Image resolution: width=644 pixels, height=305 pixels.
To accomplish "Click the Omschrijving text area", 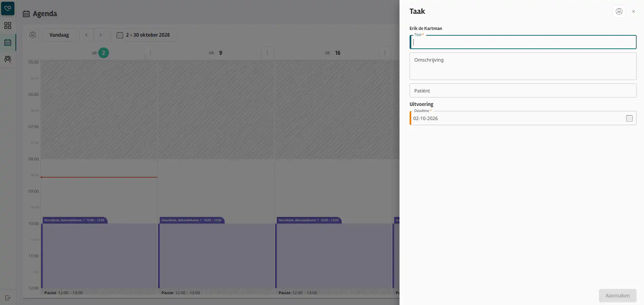I will (523, 66).
